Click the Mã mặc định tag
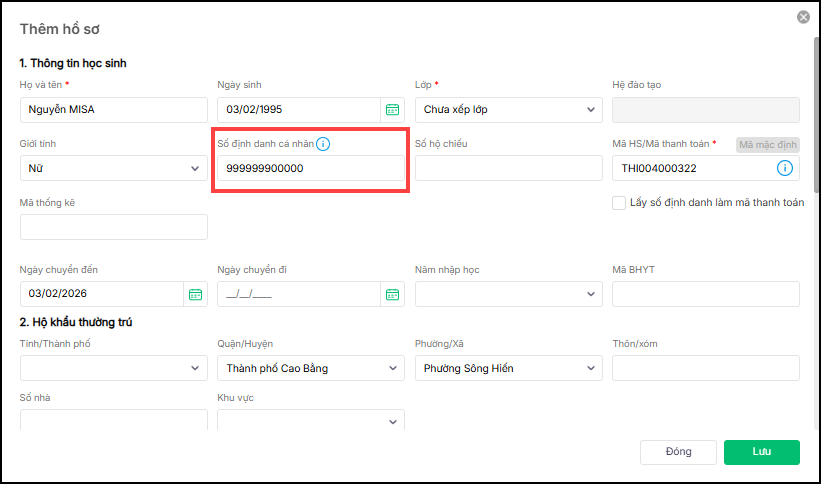The height and width of the screenshot is (484, 821). pyautogui.click(x=767, y=145)
